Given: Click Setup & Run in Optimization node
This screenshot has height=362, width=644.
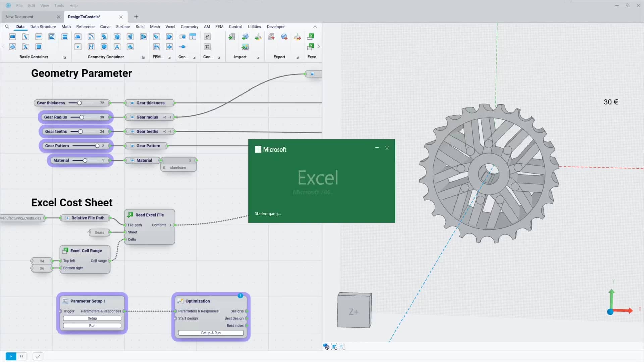Looking at the screenshot, I should point(211,333).
